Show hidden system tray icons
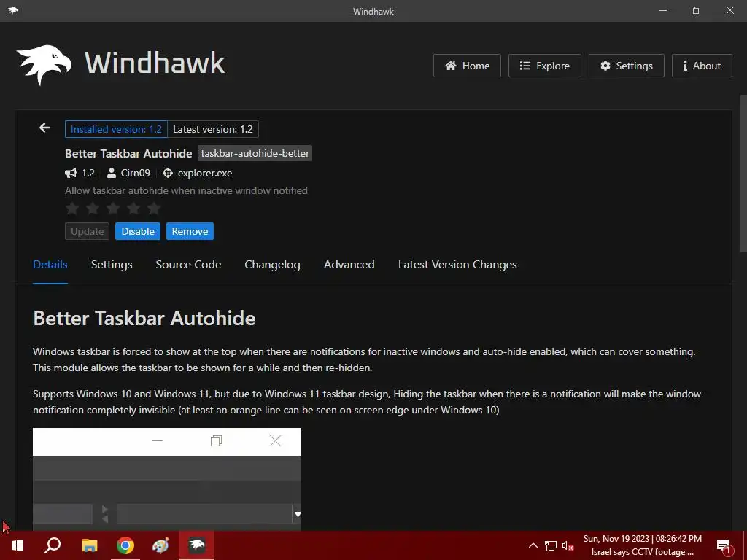Screen dimensions: 747x560 point(533,545)
